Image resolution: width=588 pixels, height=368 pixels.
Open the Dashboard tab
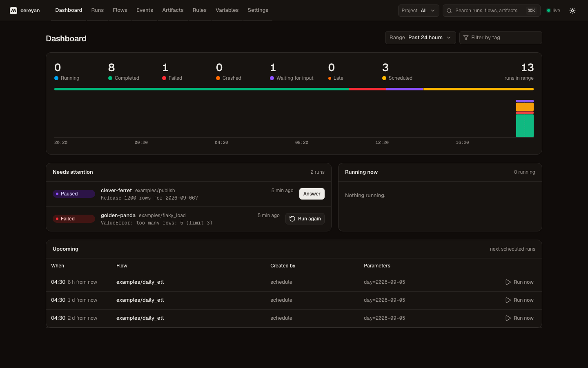(x=69, y=10)
